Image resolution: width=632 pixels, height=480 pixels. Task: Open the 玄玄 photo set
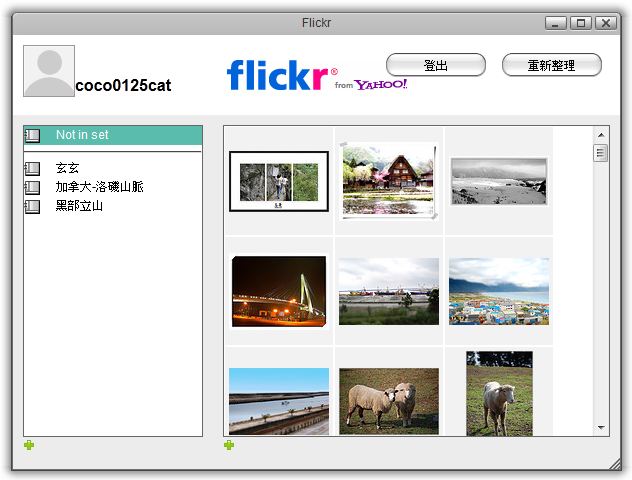click(67, 169)
